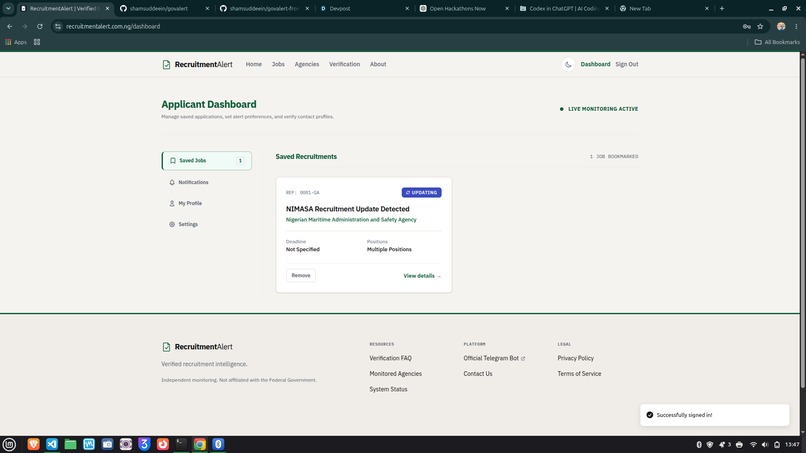Screen dimensions: 806x453
Task: Click the footer RecruitmentAlert logo
Action: click(x=197, y=347)
